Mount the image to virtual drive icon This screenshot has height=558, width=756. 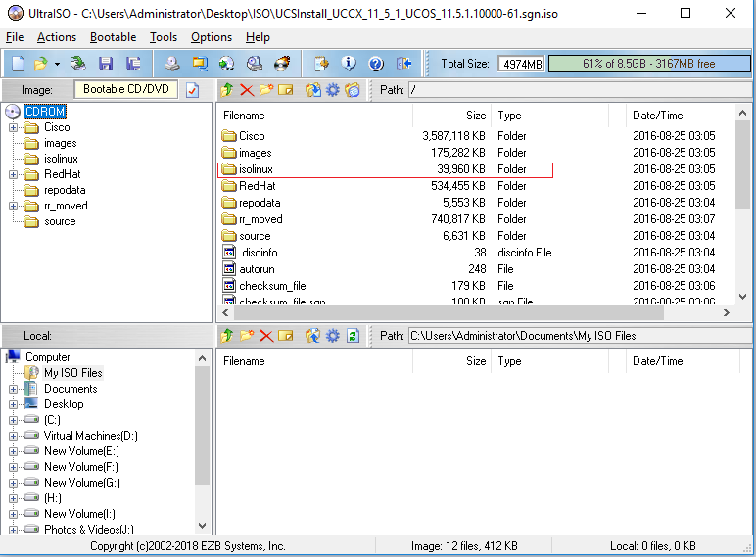tap(255, 63)
